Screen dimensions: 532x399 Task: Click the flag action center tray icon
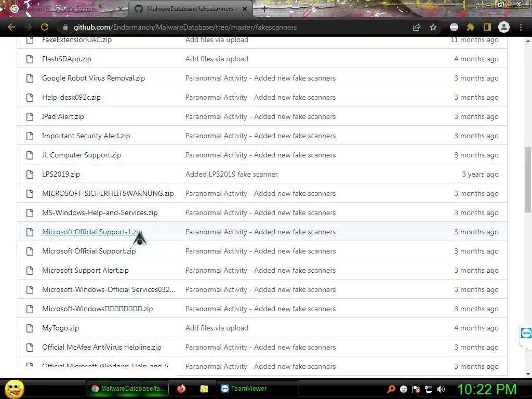(416, 389)
